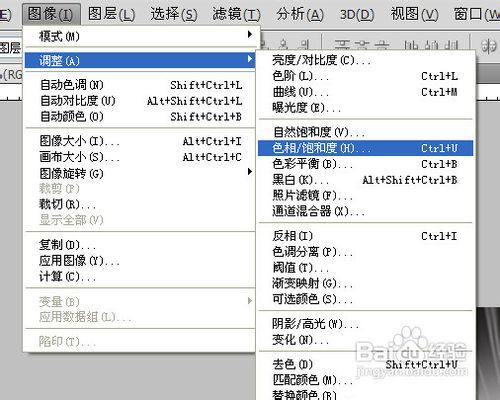Open 自然饱和度(V)... vibrance adjustment
The width and height of the screenshot is (500, 400).
[366, 132]
